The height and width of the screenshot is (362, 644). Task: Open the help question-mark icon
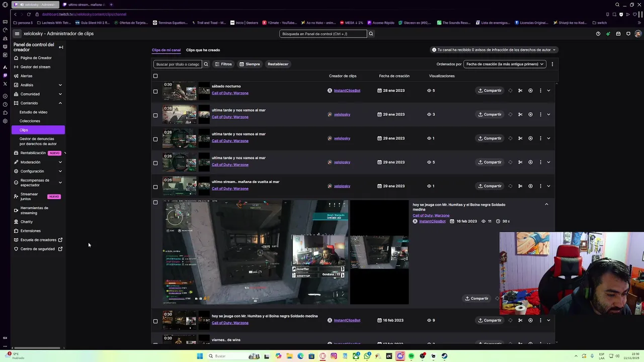coord(598,34)
